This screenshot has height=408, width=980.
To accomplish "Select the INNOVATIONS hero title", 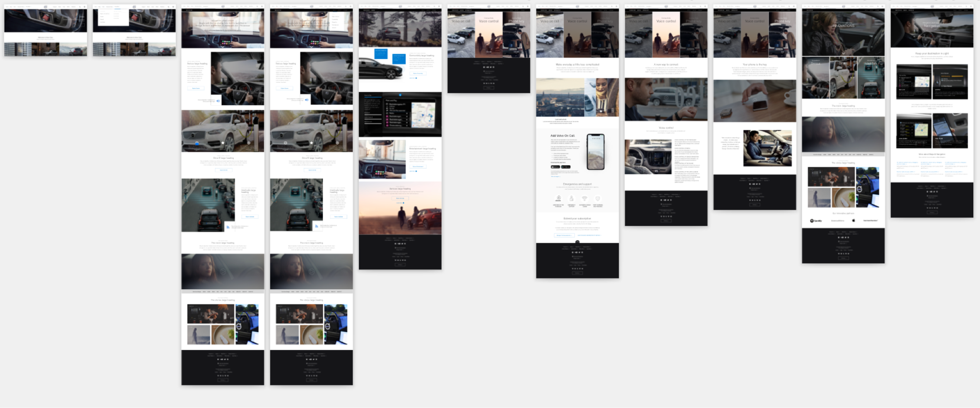I will click(x=843, y=26).
